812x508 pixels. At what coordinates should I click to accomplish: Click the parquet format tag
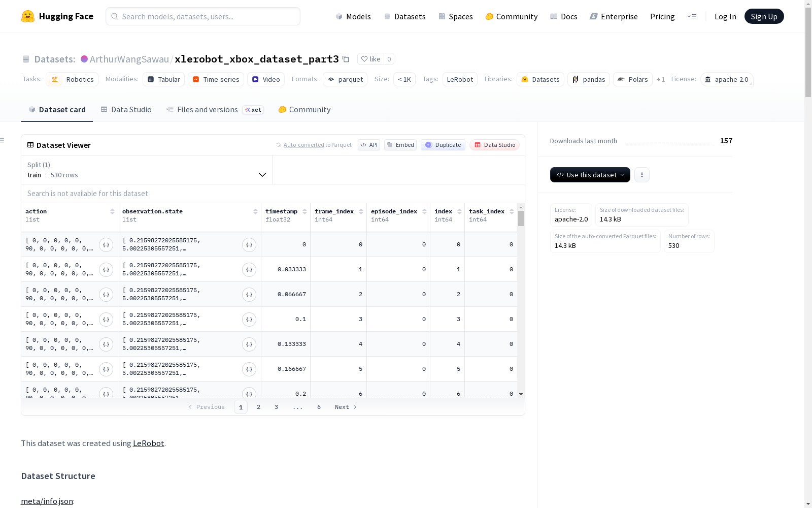[x=345, y=79]
